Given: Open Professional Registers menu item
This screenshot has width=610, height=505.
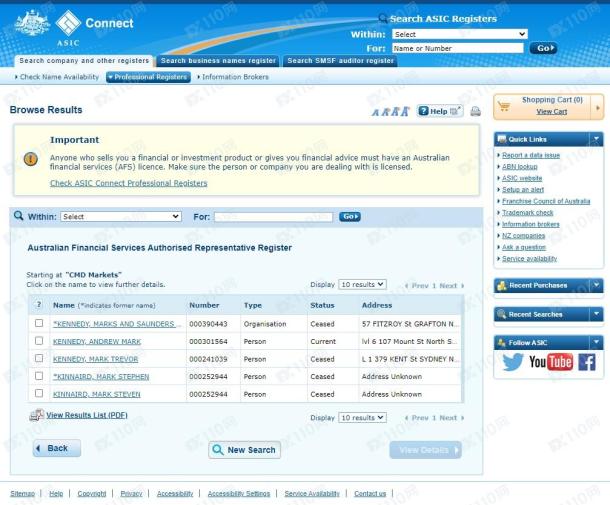Looking at the screenshot, I should point(148,77).
